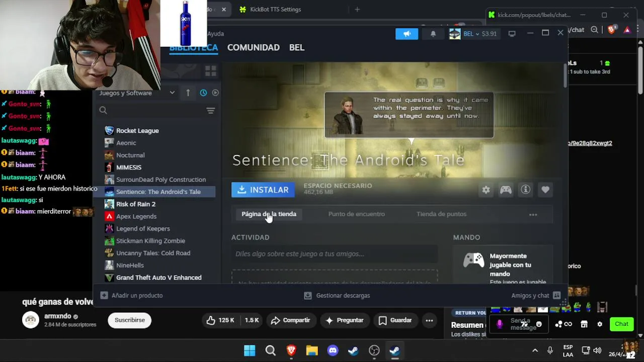Expand BEL account dropdown
Viewport: 644px width, 362px height.
pyautogui.click(x=473, y=34)
